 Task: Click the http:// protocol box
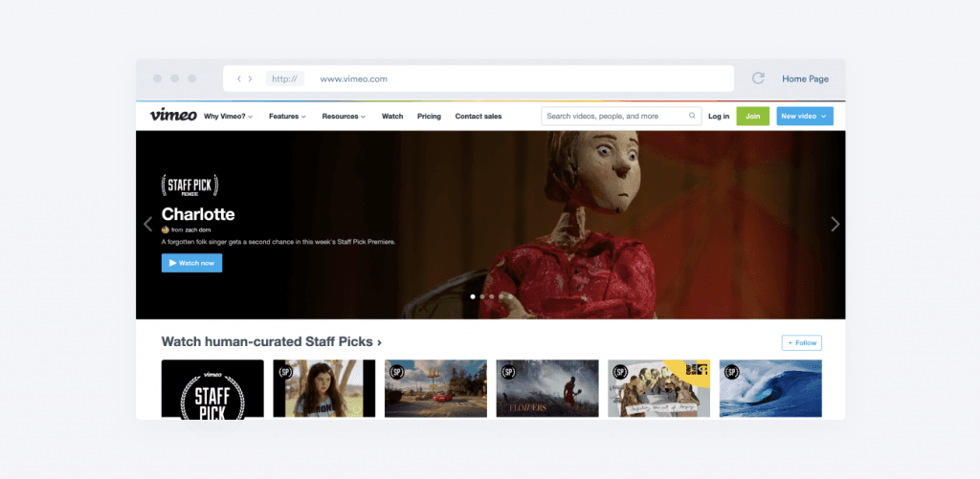pyautogui.click(x=285, y=78)
